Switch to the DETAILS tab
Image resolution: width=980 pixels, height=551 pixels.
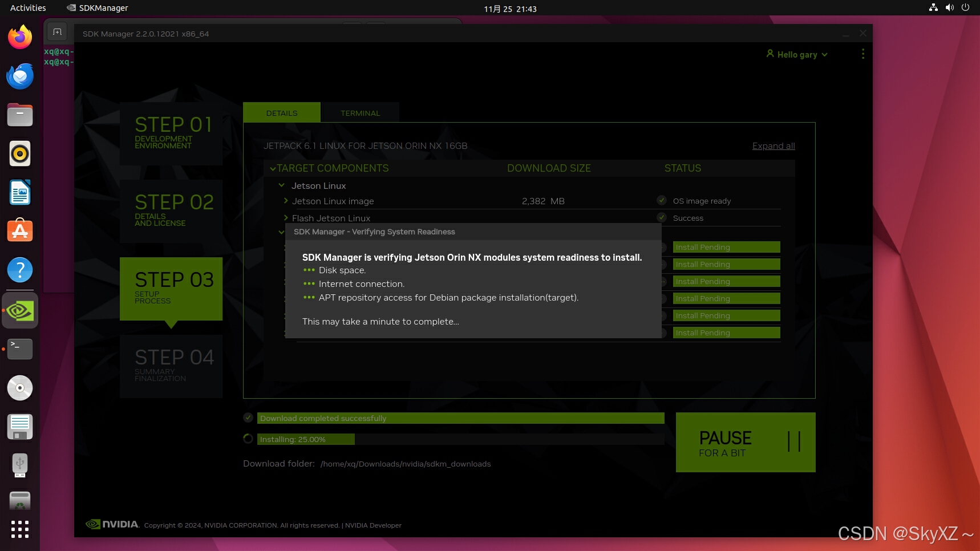[282, 113]
